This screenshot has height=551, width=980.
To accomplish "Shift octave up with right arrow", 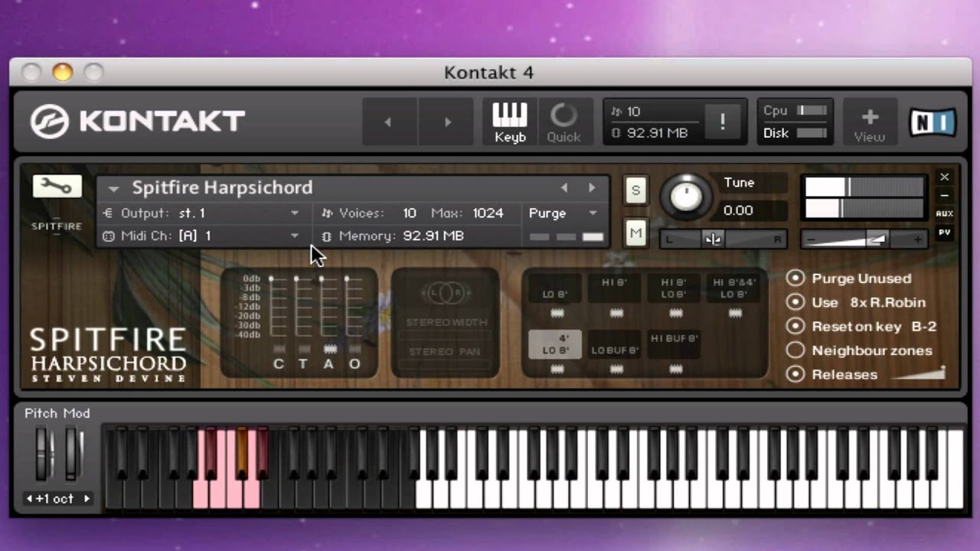I will click(87, 499).
